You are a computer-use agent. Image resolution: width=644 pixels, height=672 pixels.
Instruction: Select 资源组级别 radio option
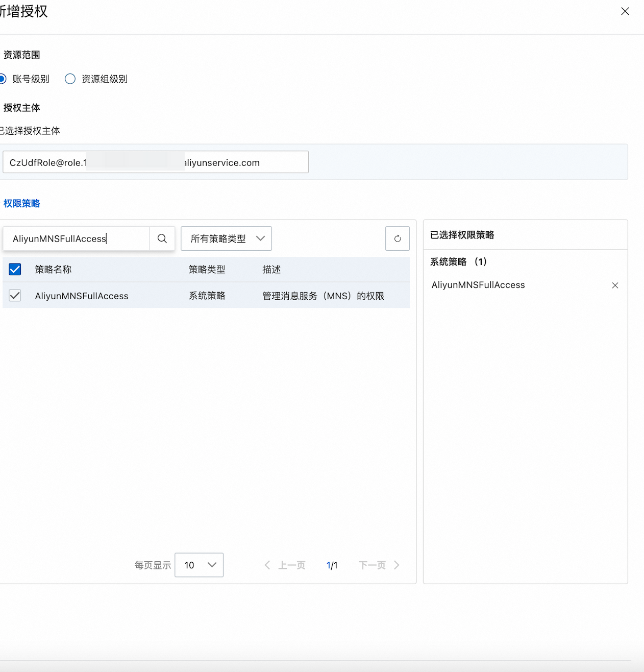[x=70, y=79]
